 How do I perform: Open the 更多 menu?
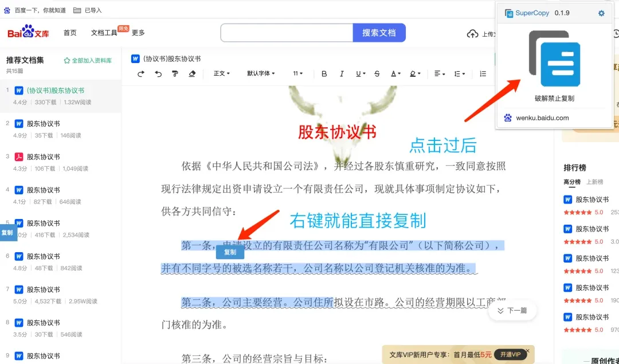click(138, 33)
